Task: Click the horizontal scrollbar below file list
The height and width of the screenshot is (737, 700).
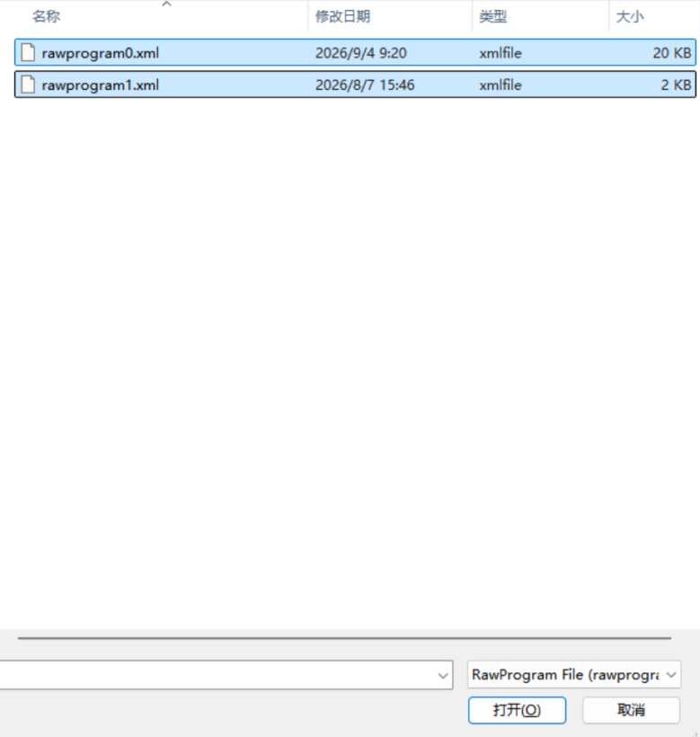Action: [x=344, y=638]
